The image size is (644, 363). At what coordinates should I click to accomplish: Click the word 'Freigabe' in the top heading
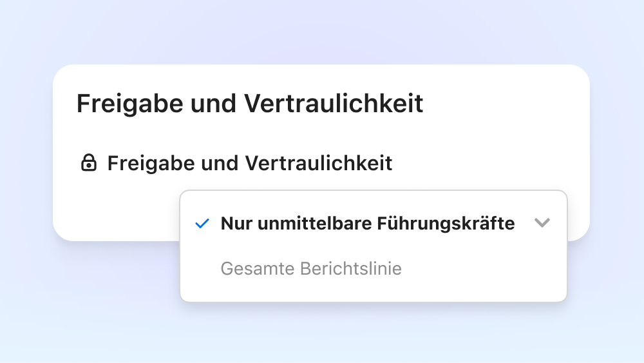[130, 104]
